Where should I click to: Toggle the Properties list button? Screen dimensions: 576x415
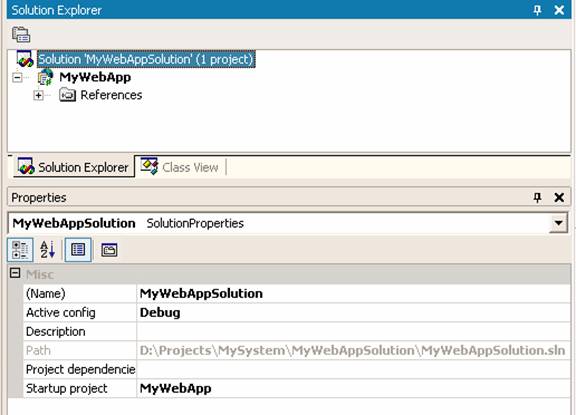point(78,250)
